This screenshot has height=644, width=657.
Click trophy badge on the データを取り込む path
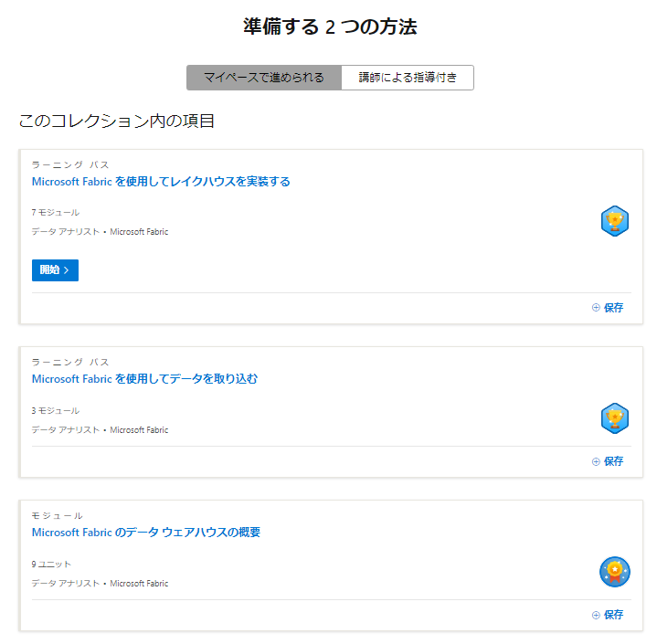coord(615,418)
